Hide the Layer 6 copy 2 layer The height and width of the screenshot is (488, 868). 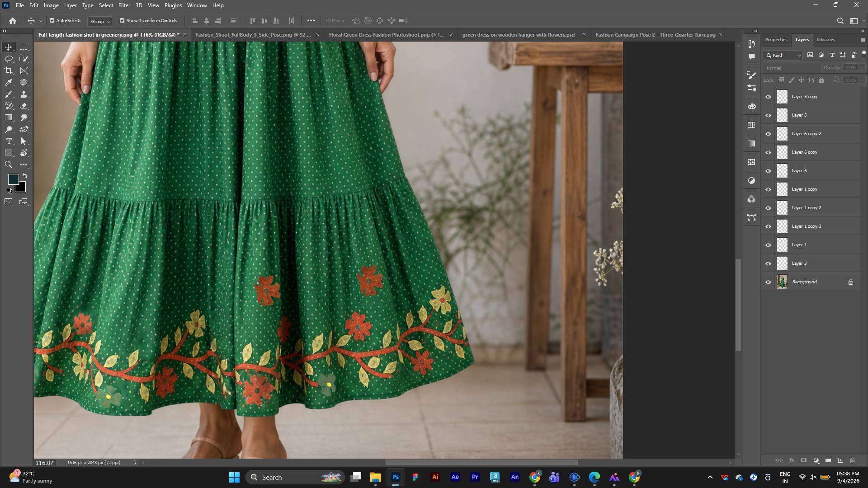[768, 134]
